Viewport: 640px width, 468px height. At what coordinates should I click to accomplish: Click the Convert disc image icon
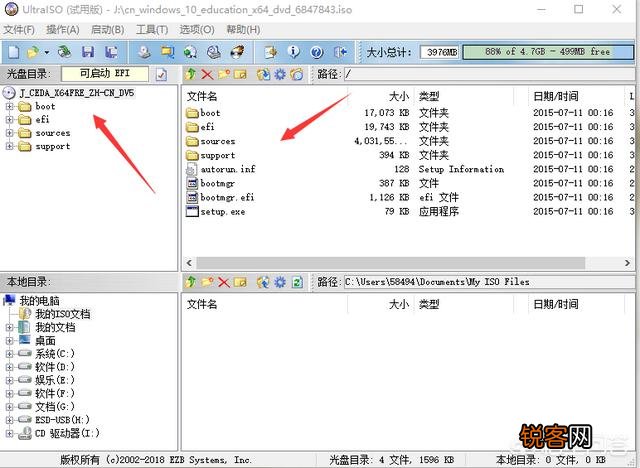click(190, 52)
